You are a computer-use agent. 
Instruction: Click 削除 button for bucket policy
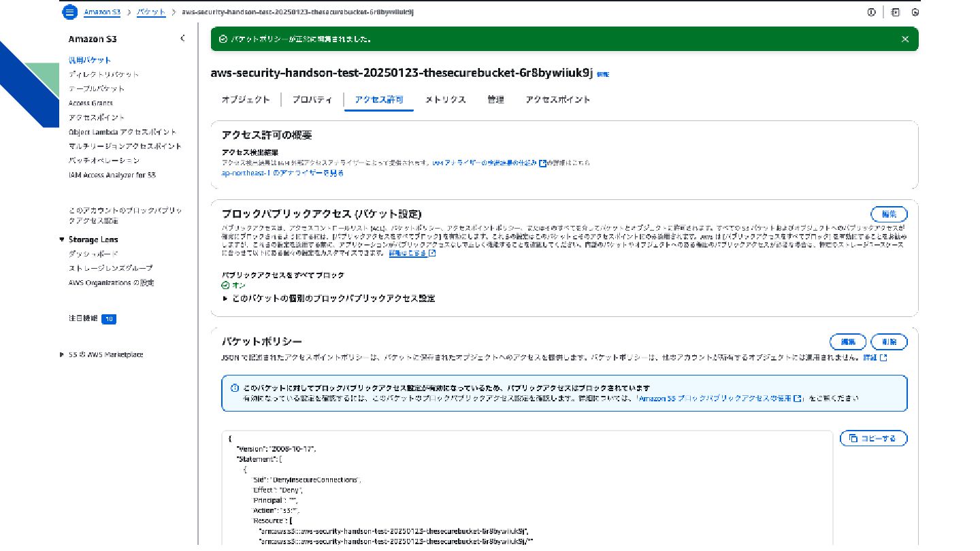coord(889,341)
